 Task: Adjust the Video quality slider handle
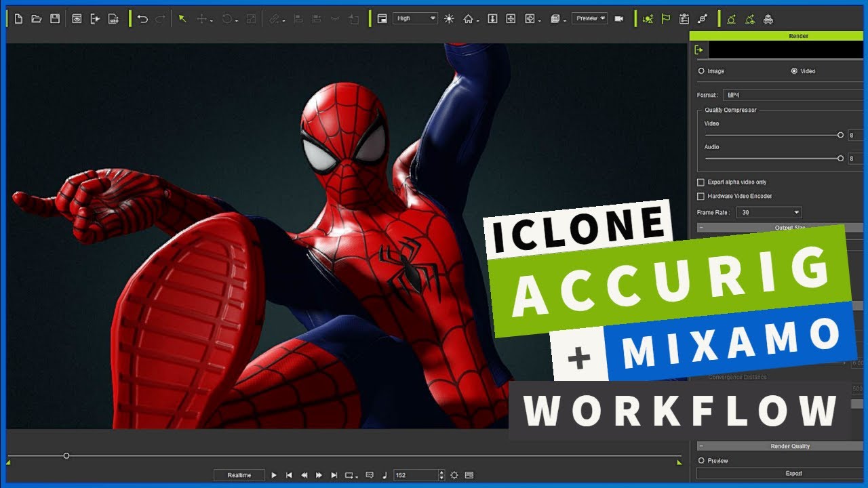840,135
